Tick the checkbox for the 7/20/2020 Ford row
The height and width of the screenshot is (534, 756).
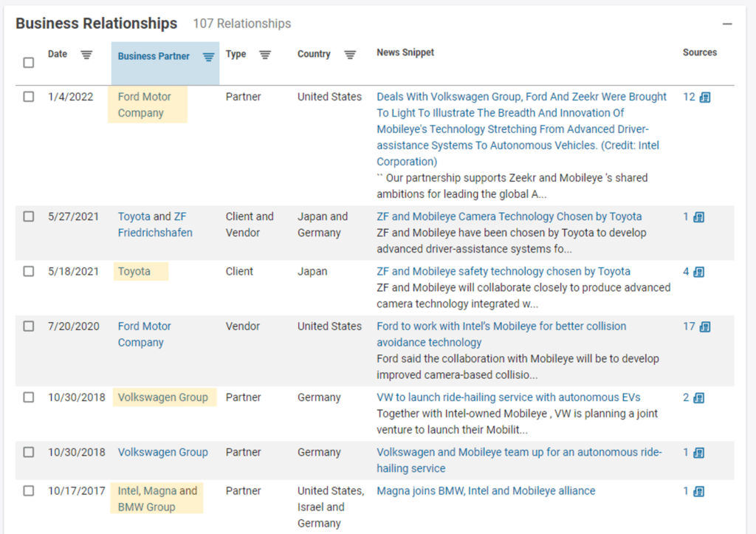pyautogui.click(x=29, y=326)
